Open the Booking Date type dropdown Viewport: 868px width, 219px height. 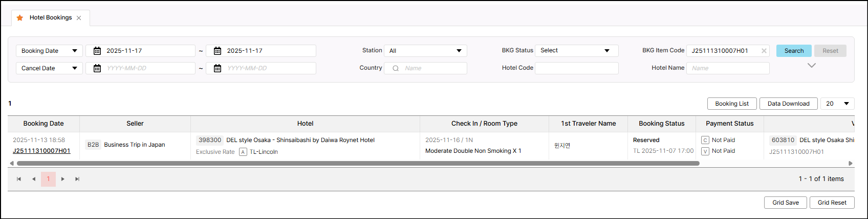pyautogui.click(x=49, y=51)
